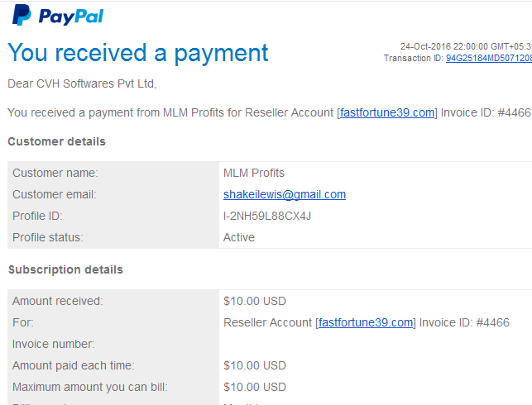Click the Customer details heading
This screenshot has height=405, width=532.
(56, 141)
